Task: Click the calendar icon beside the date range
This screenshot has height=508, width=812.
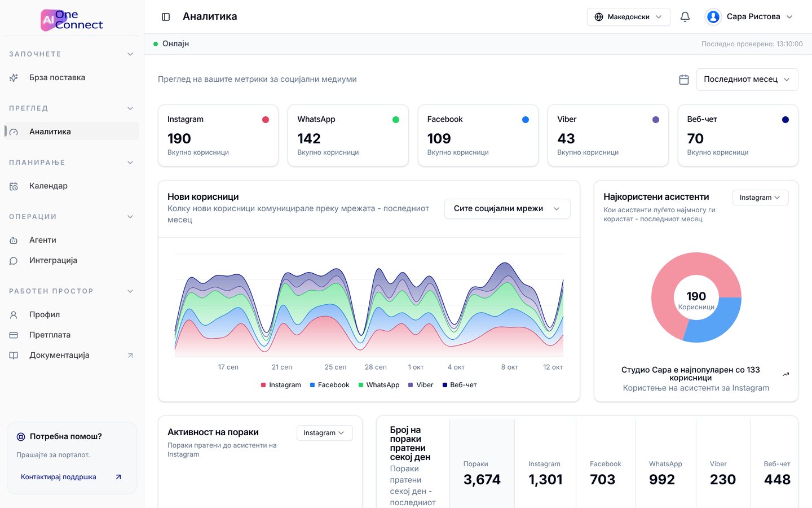Action: click(684, 80)
